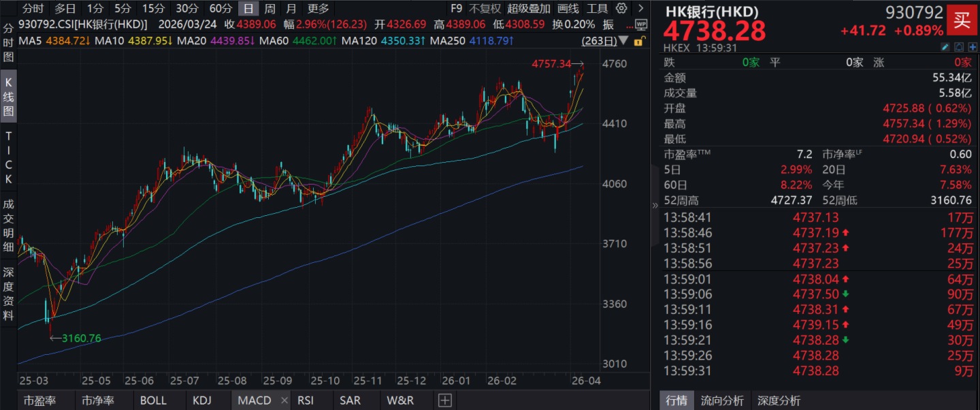Toggle the yellow chart lock icon

638,41
